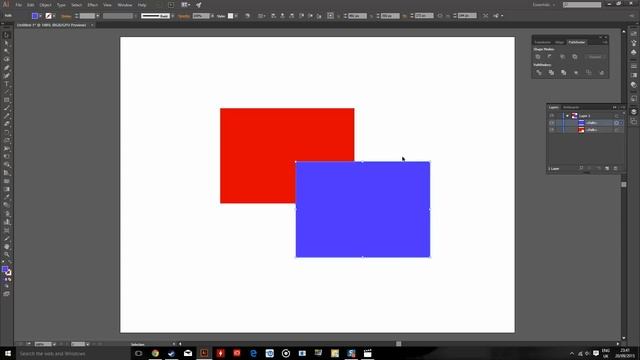Select the Direct Selection tool

pyautogui.click(x=6, y=43)
